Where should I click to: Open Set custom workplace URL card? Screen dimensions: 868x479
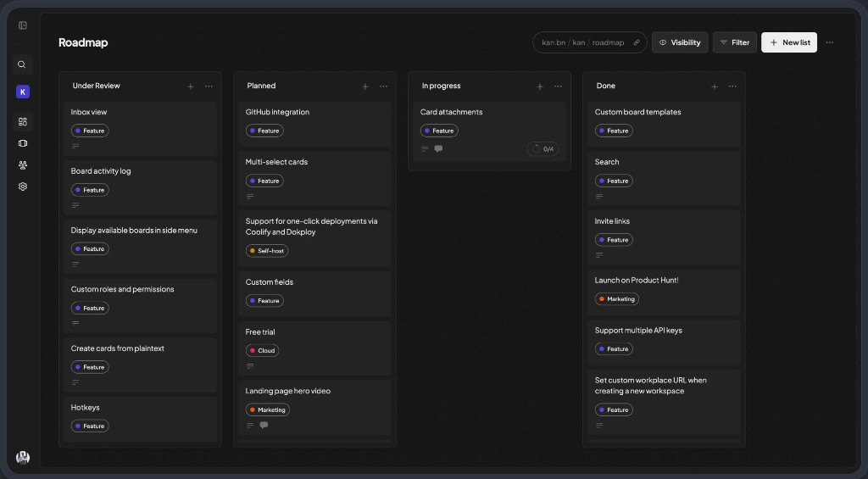[x=665, y=402]
